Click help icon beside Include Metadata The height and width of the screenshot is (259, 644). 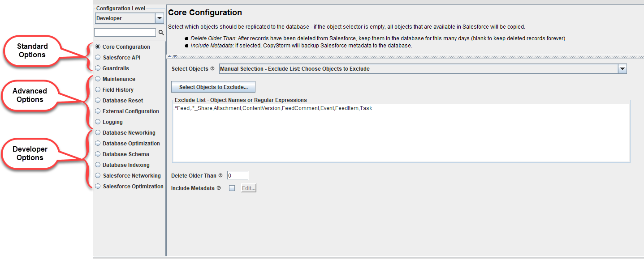pos(219,188)
